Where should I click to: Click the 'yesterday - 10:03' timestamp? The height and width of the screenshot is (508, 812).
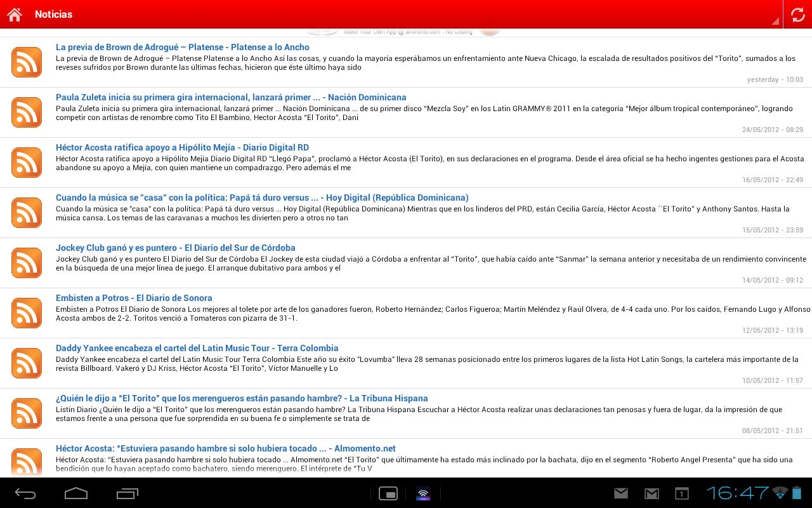[x=775, y=79]
